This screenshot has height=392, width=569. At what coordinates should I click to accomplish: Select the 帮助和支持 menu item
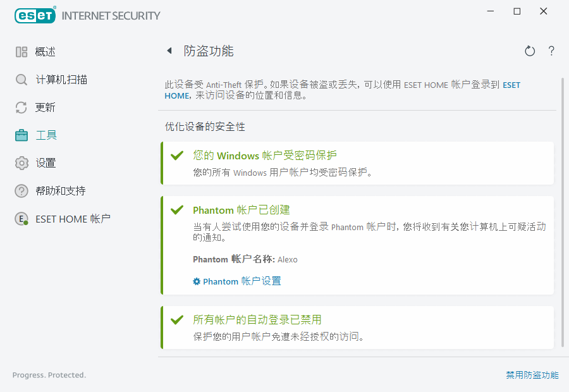point(60,191)
